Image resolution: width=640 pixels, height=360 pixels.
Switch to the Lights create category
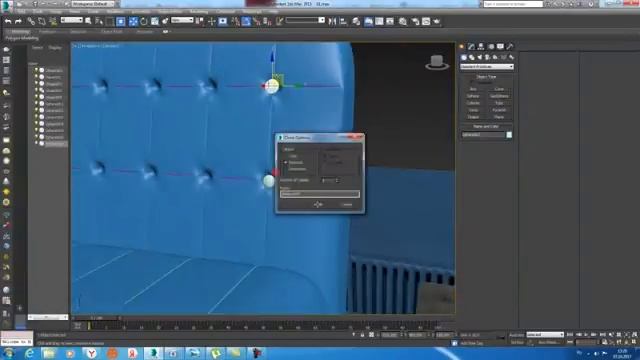480,57
